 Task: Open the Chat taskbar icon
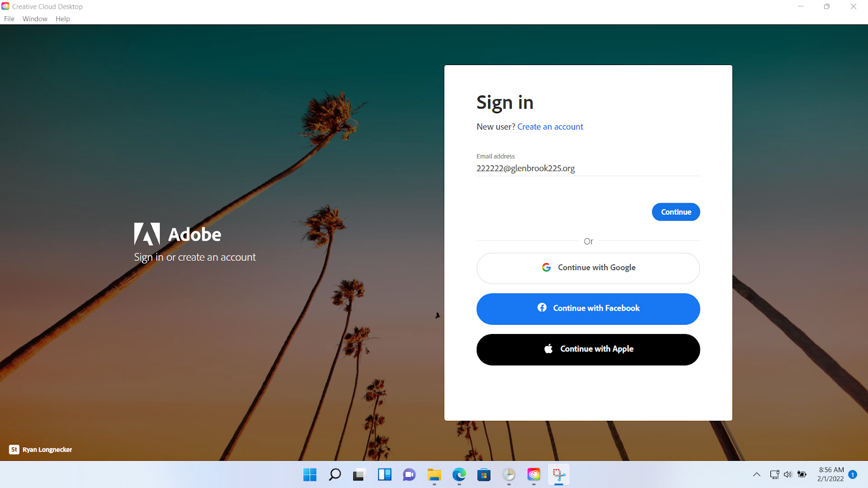(409, 475)
